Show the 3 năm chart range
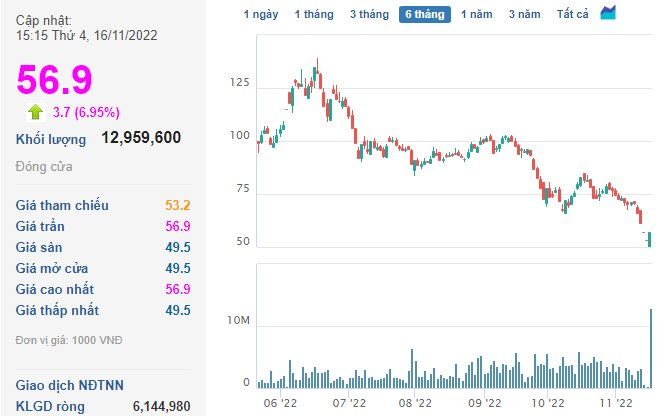660x416 pixels. click(524, 14)
